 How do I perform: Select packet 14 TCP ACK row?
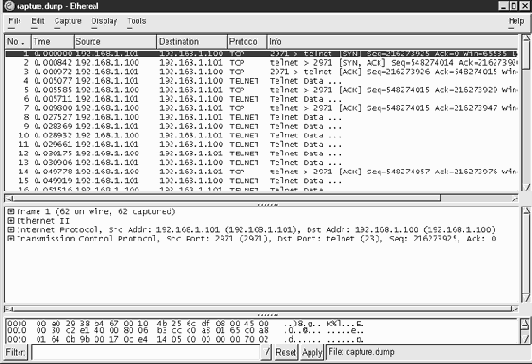(x=262, y=171)
